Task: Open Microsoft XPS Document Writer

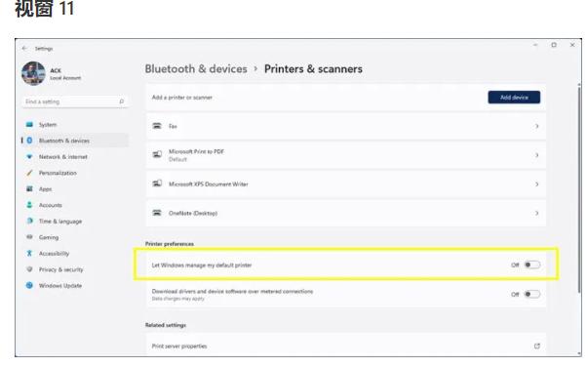Action: click(x=346, y=184)
